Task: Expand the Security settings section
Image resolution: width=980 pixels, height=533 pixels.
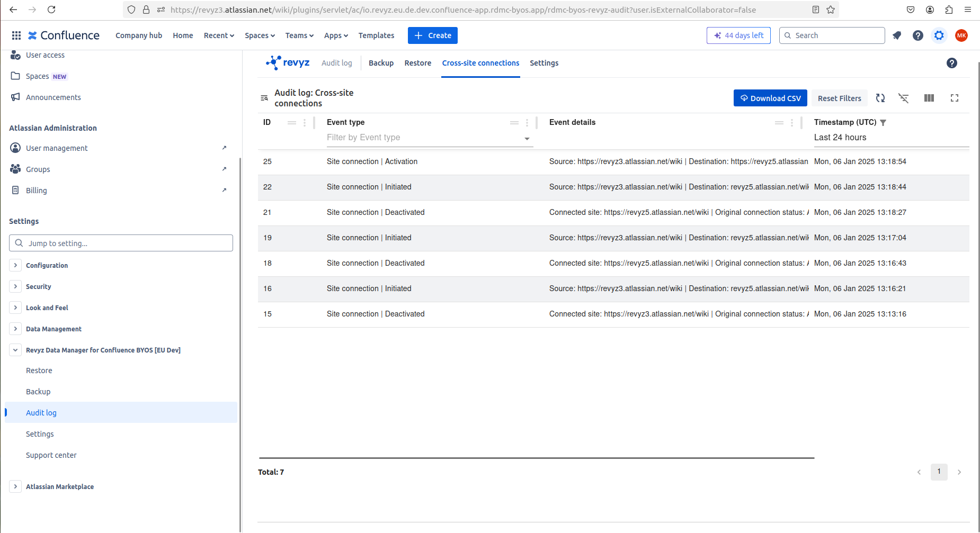Action: tap(15, 286)
